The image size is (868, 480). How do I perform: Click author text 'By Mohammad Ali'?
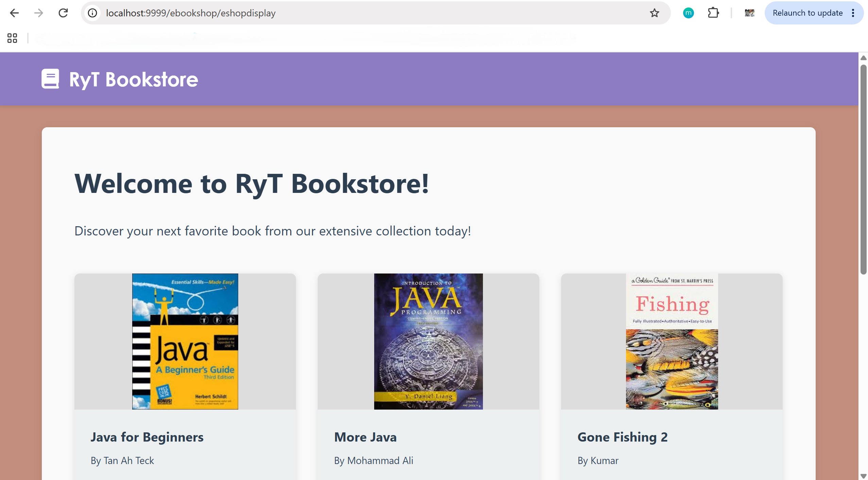pyautogui.click(x=374, y=460)
